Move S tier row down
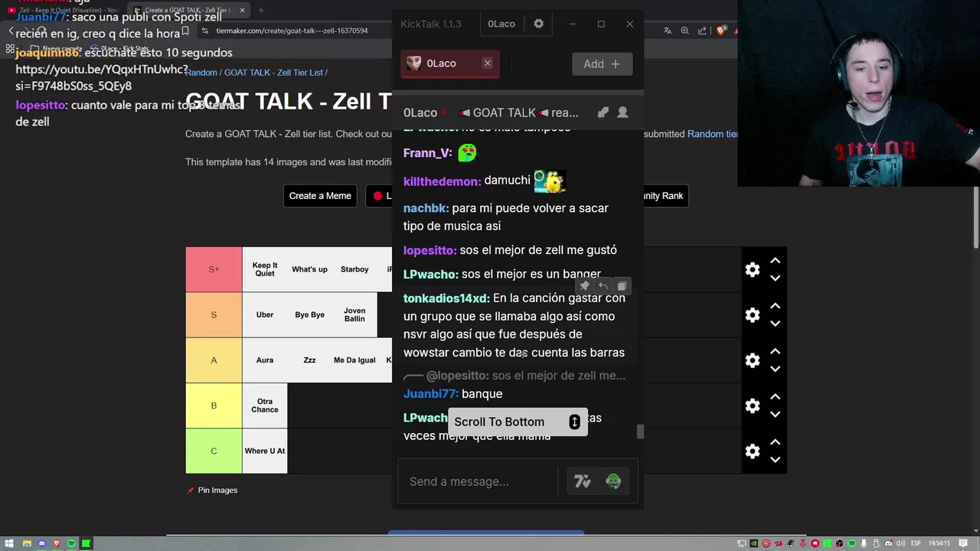Screen dimensions: 980x551 tap(775, 324)
